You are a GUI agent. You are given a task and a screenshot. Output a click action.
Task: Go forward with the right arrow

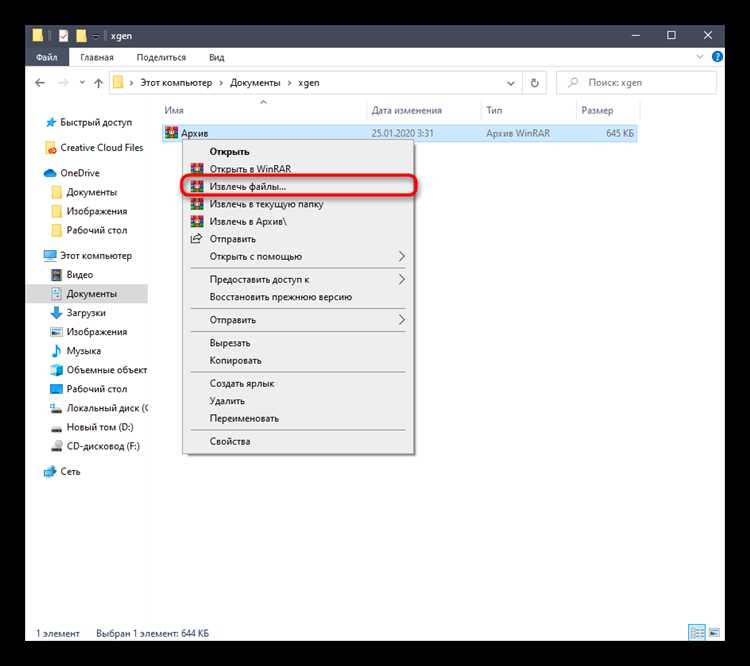click(63, 83)
